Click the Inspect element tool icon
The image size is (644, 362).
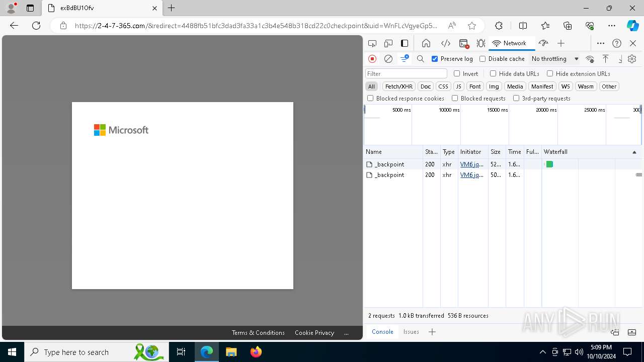click(372, 43)
